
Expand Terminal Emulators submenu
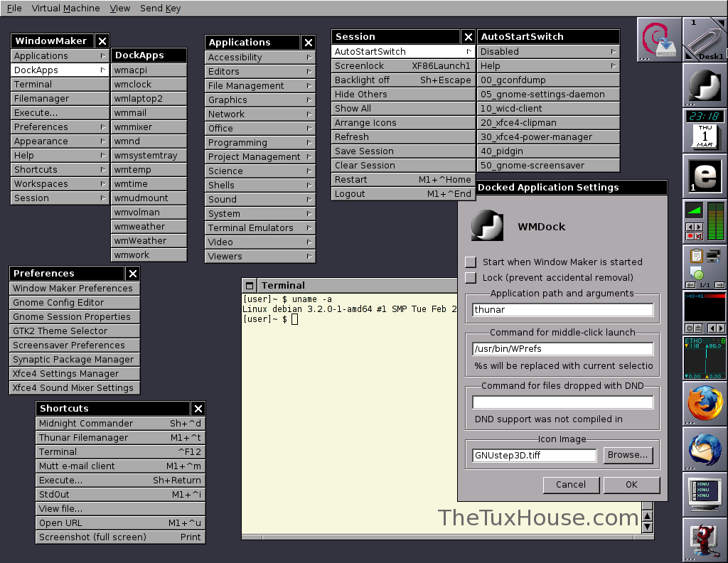[260, 228]
